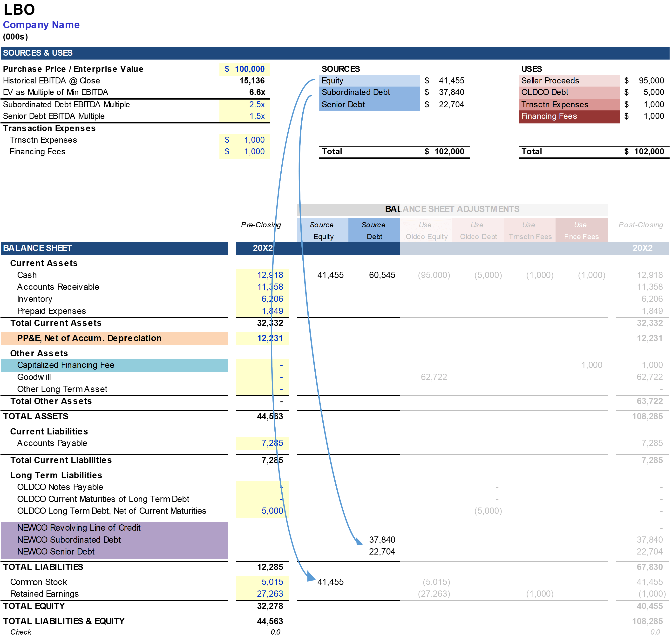Click the Seller Proceeds use label

tap(569, 81)
